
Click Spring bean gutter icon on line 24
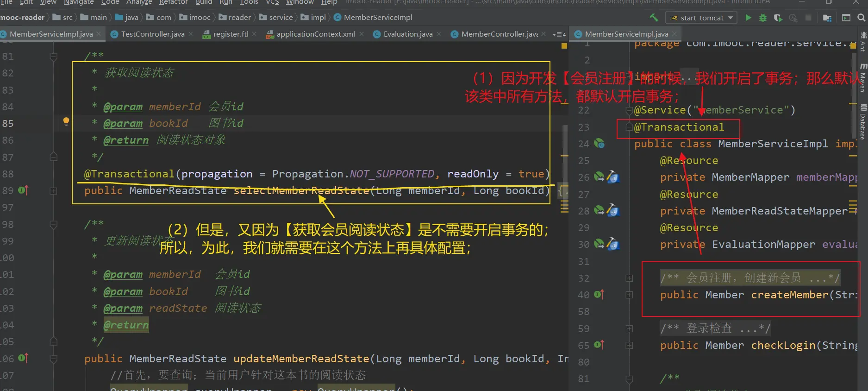pyautogui.click(x=599, y=144)
